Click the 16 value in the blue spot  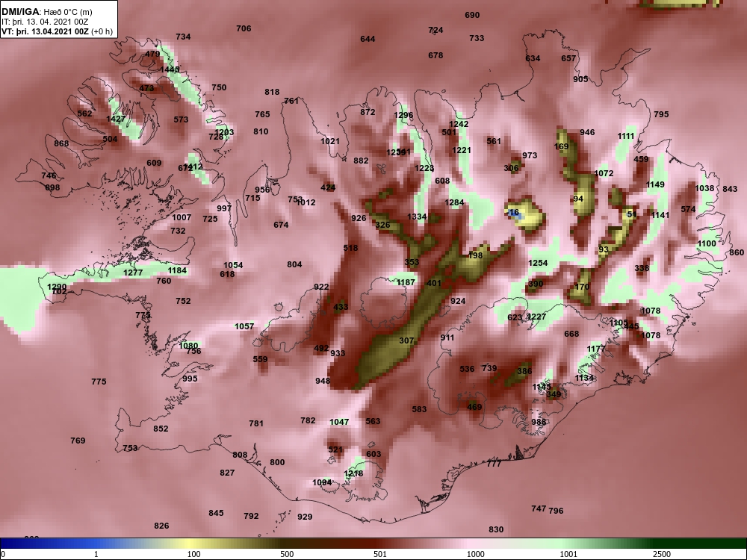tap(514, 212)
